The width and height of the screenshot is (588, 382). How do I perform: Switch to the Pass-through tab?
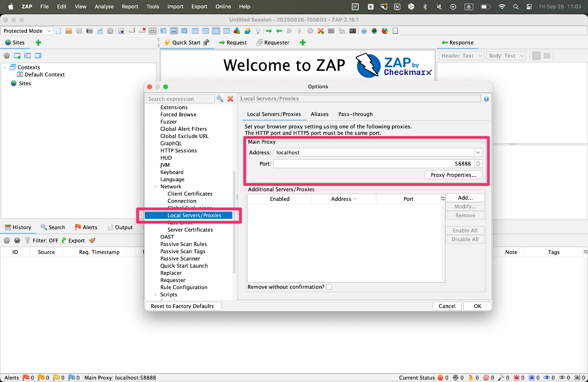point(355,114)
